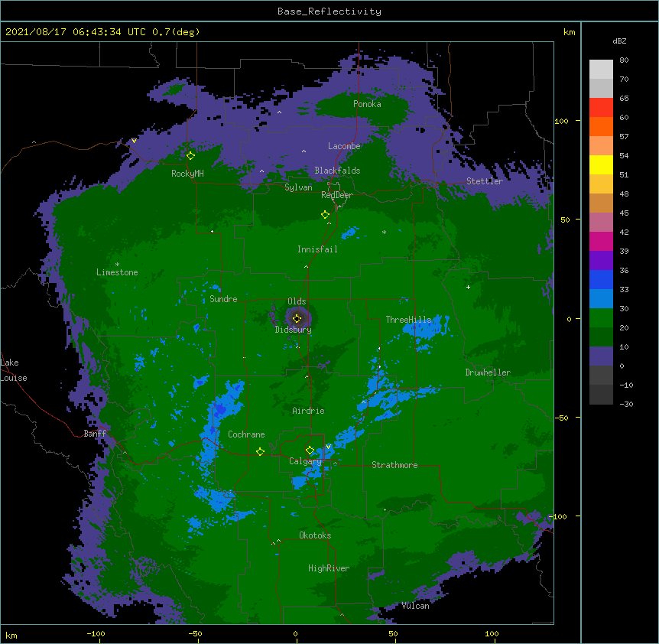
Task: Click the Lacombe city label
Action: (344, 146)
